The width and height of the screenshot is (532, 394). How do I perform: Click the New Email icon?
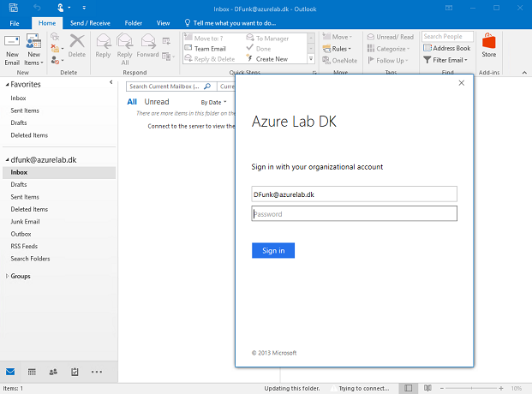point(12,50)
